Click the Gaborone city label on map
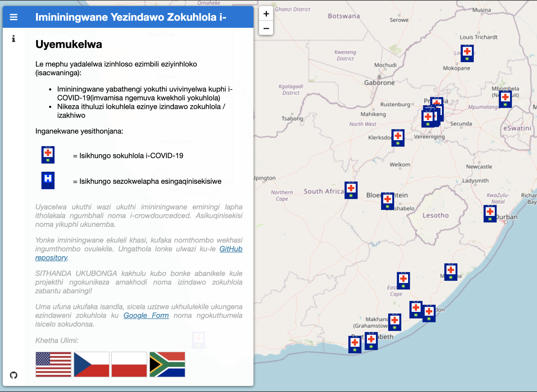The height and width of the screenshot is (392, 537). click(379, 83)
